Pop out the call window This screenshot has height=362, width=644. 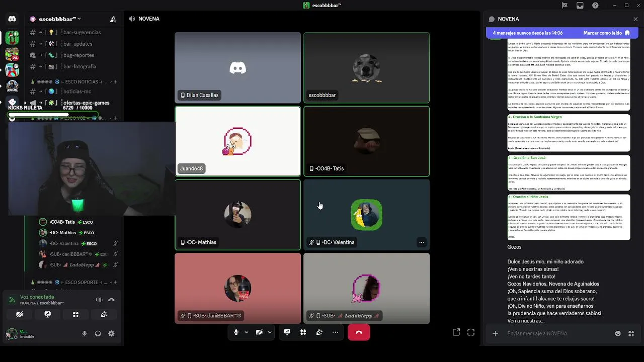(456, 332)
